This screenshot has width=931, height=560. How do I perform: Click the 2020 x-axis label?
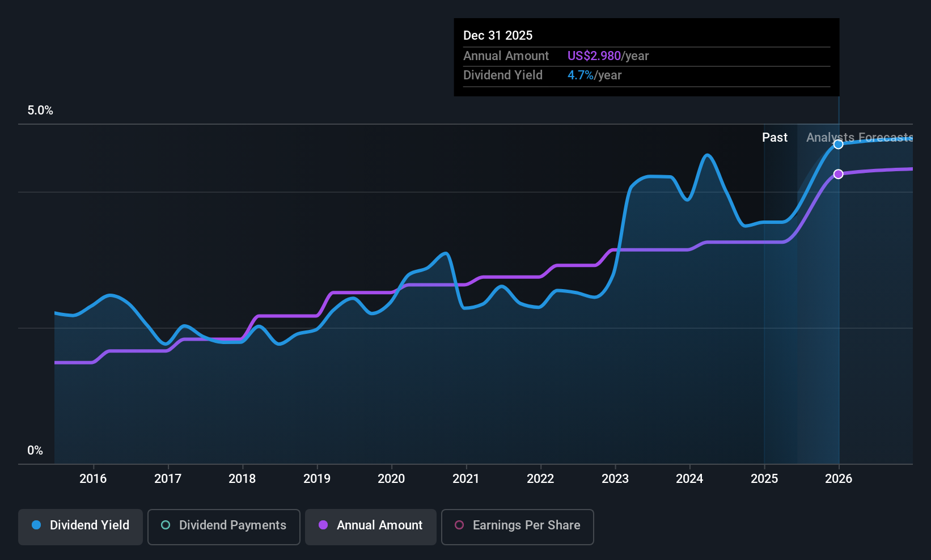391,479
